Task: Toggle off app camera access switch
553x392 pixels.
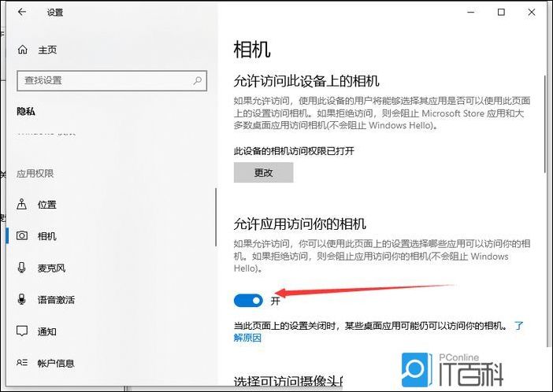Action: (248, 301)
